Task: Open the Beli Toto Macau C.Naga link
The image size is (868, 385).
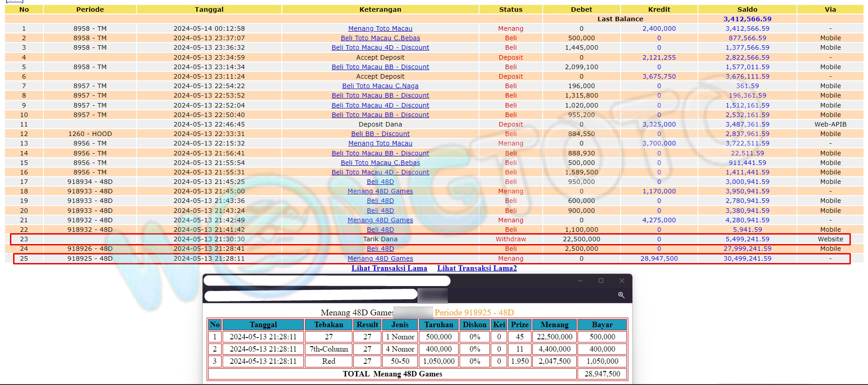Action: [x=380, y=86]
